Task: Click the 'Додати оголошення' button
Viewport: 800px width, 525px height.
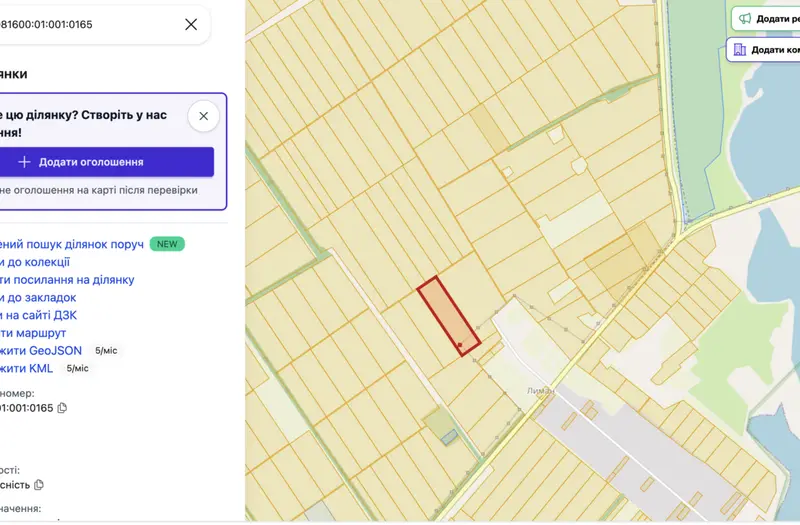Action: [106, 162]
